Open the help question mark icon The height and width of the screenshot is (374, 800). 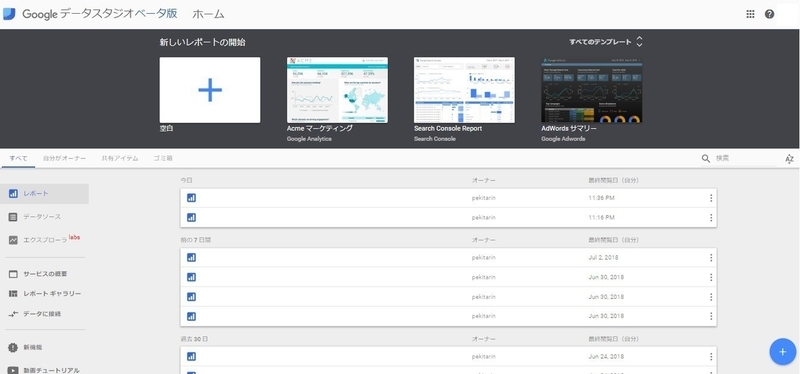tap(769, 14)
